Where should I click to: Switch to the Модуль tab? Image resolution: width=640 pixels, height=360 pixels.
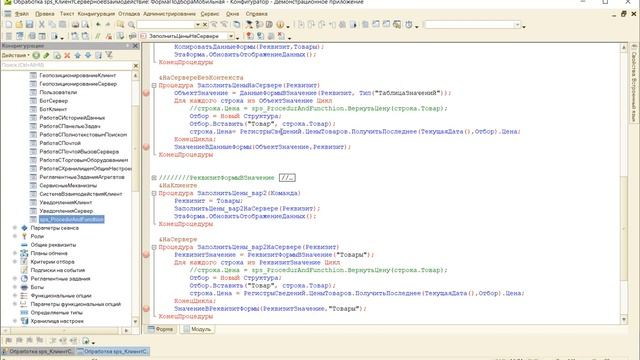coord(198,329)
